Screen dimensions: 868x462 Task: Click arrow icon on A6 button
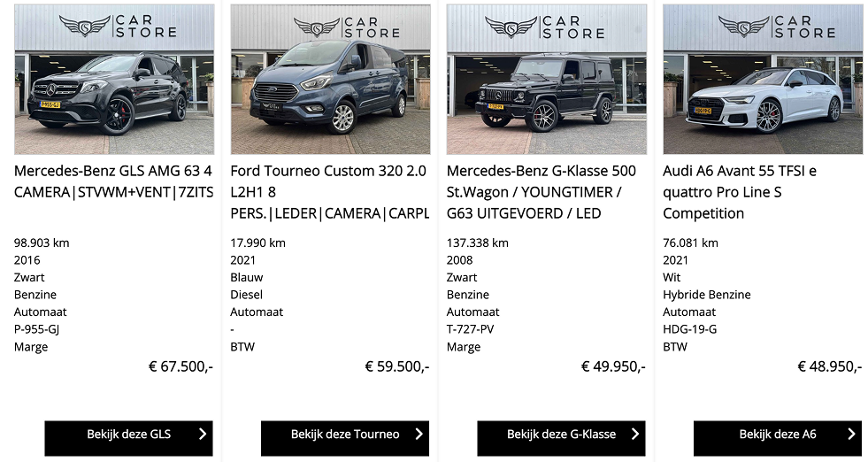pyautogui.click(x=851, y=434)
